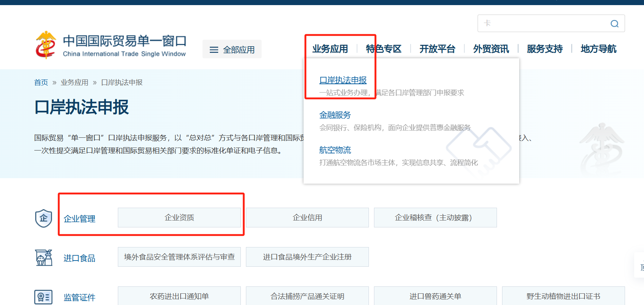Click the China International Trade Single Window logo
The height and width of the screenshot is (305, 644).
111,46
